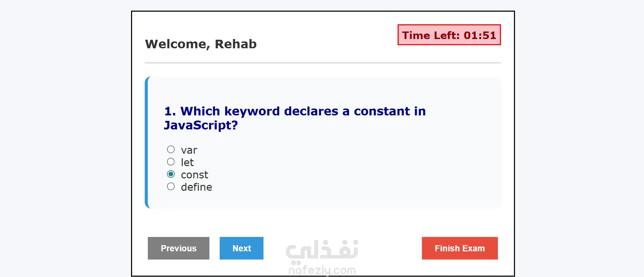The image size is (644, 277).
Task: Pick the 'define' radio button
Action: (x=171, y=187)
